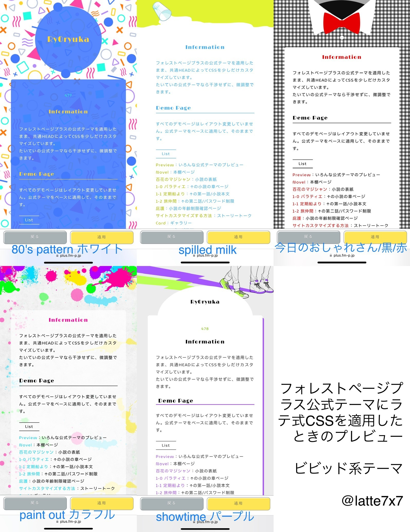Open 1-2 旅仲間 link in spilled milk preview
410x532 pixels.
click(166, 201)
